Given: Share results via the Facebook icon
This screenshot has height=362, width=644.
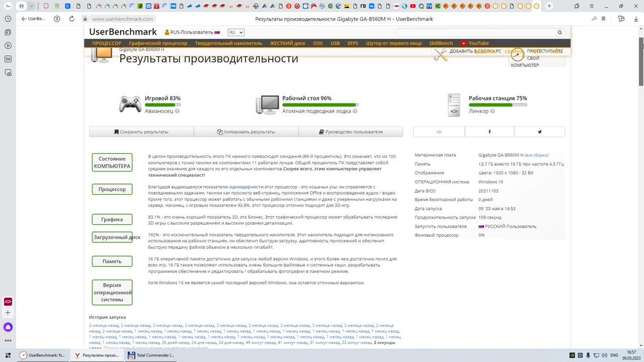Looking at the screenshot, I should pos(490,132).
